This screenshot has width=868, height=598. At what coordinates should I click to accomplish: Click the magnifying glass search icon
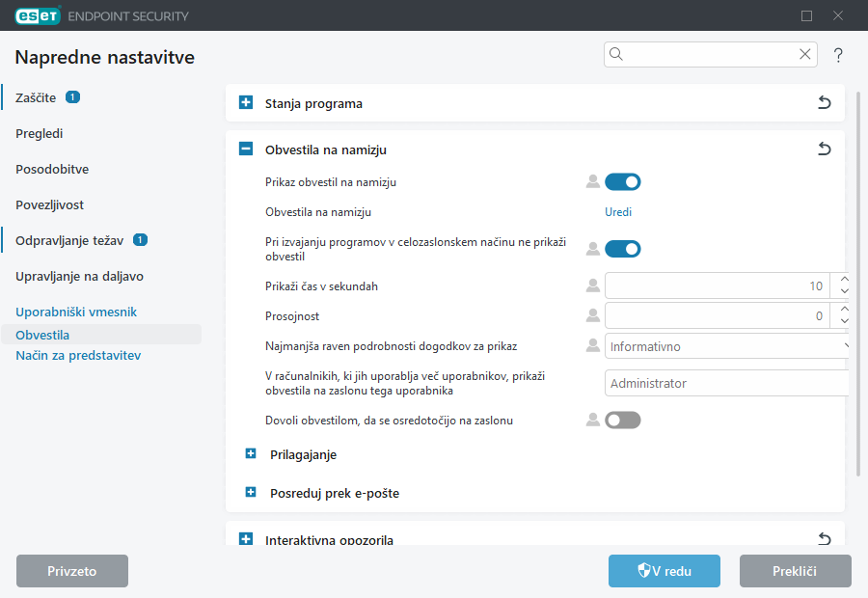pos(617,55)
